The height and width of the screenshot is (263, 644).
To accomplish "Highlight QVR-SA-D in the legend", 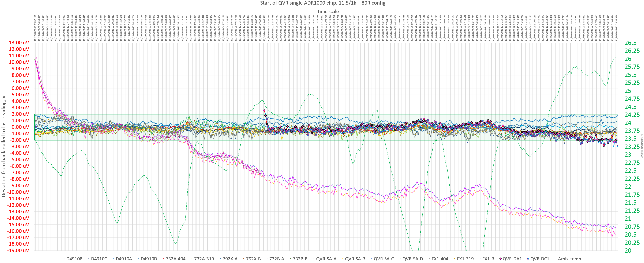I will [411, 259].
